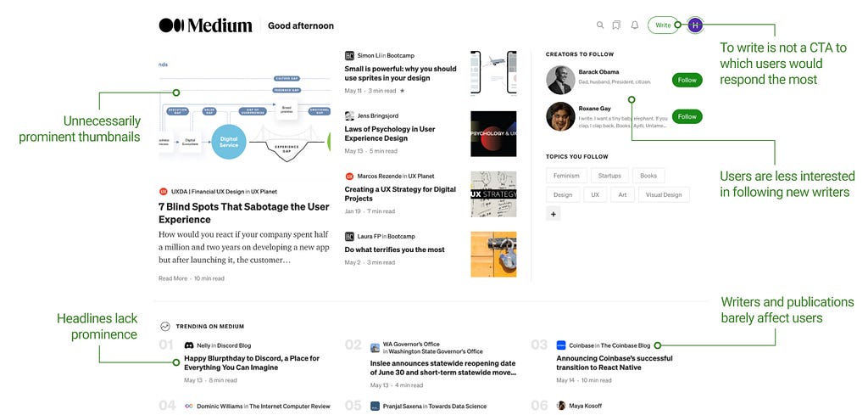Click the 'Creators to Follow' heading
Screen dimensions: 868x415
click(x=580, y=54)
